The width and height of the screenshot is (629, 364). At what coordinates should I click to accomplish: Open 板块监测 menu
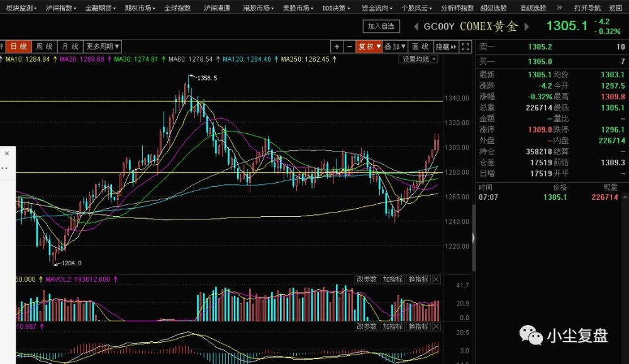tap(21, 8)
